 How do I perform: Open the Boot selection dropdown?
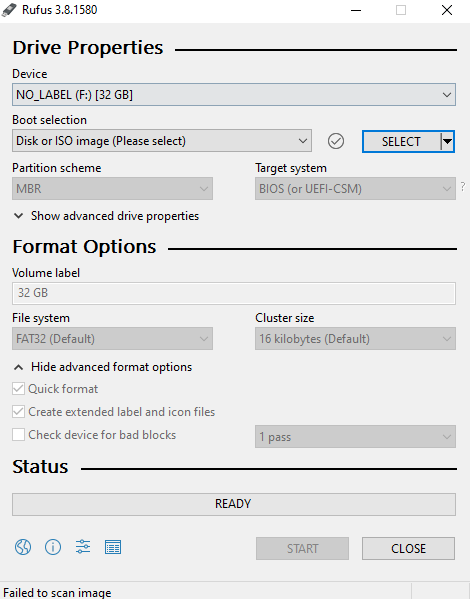coord(162,141)
